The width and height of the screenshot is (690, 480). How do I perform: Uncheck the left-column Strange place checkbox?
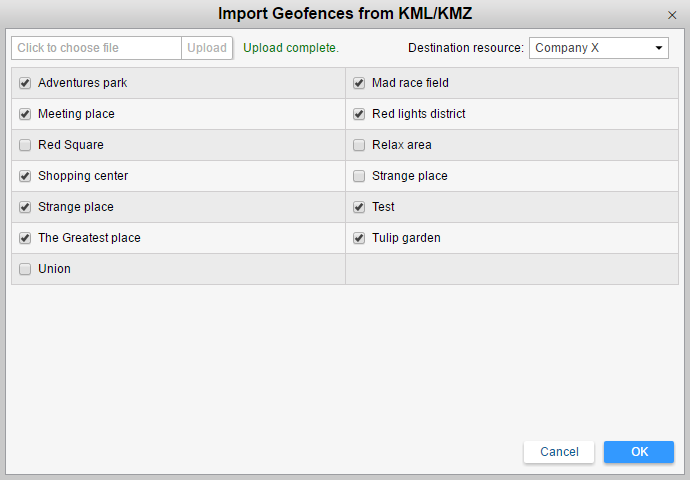(x=25, y=207)
